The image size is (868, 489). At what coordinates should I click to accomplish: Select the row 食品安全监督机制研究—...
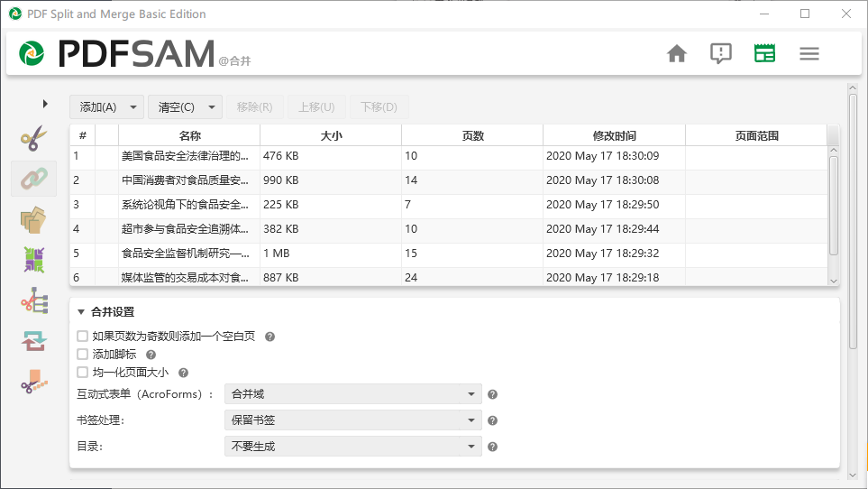pos(448,254)
